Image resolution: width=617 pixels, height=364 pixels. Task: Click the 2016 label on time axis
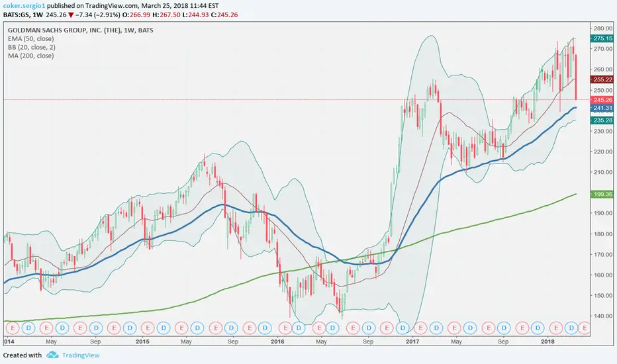coord(278,341)
